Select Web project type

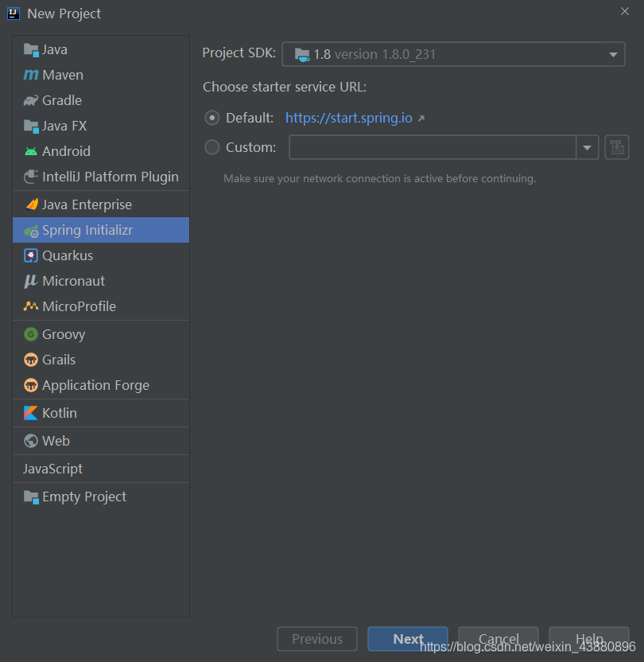[x=101, y=441]
